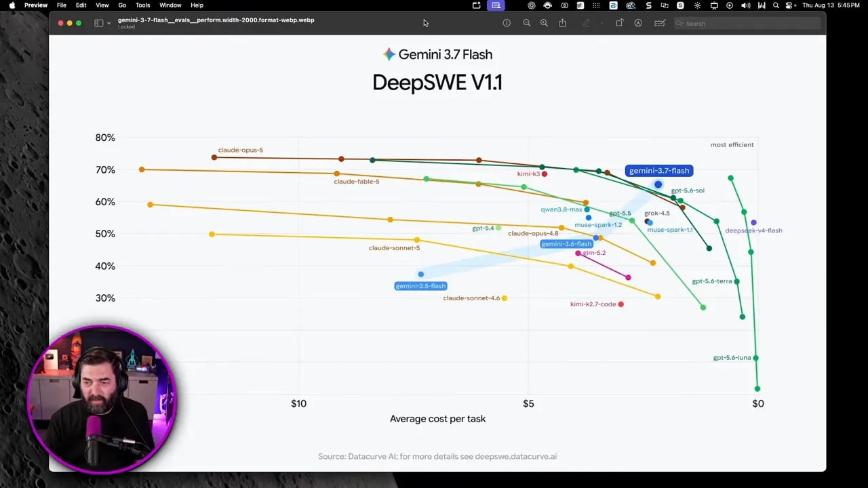The height and width of the screenshot is (488, 868).
Task: Open the brightness sun icon in menu bar
Action: coord(697,5)
